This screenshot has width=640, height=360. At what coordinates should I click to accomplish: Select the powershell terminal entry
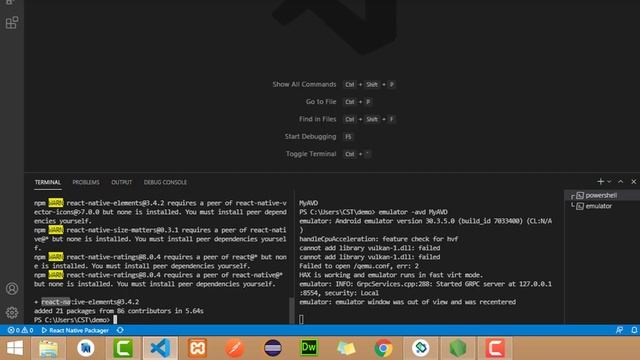click(602, 196)
